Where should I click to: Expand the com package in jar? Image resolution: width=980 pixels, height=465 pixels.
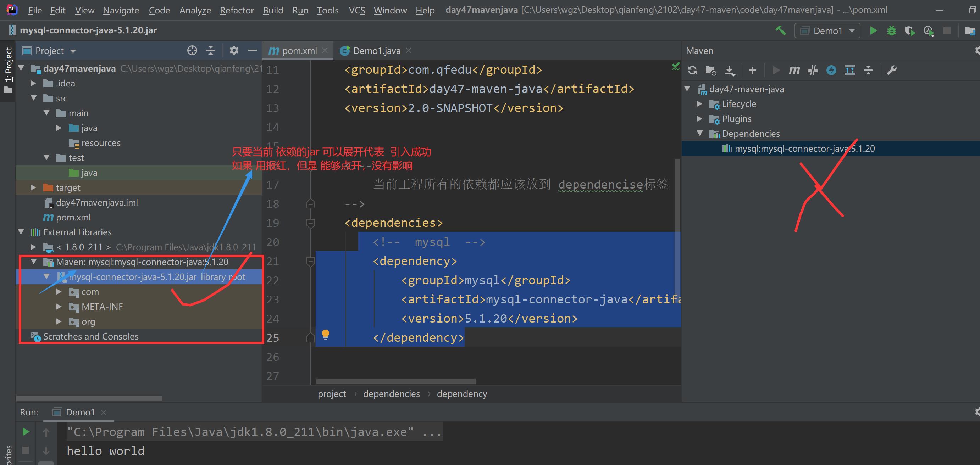pyautogui.click(x=59, y=292)
